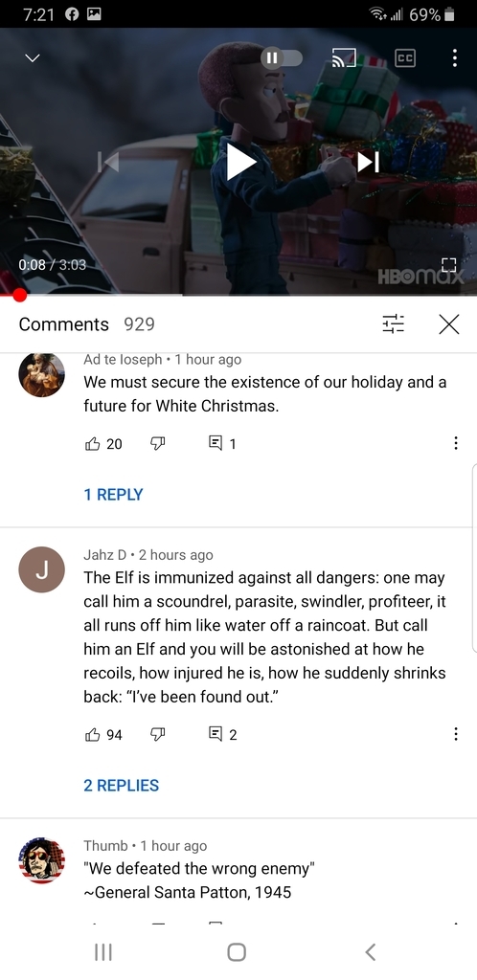Dislike Jahz D's comment thumbs down
The height and width of the screenshot is (980, 477).
(x=157, y=734)
